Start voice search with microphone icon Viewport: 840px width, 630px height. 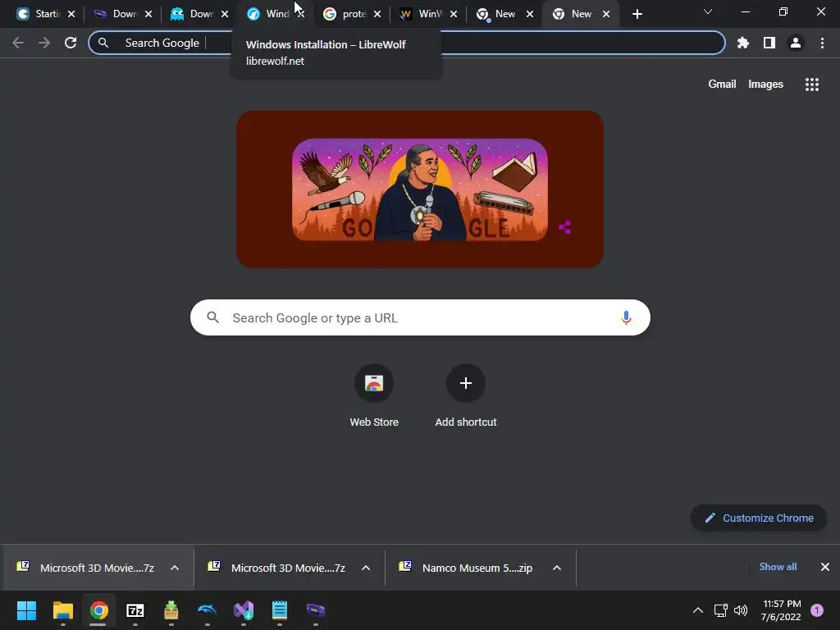pyautogui.click(x=626, y=317)
